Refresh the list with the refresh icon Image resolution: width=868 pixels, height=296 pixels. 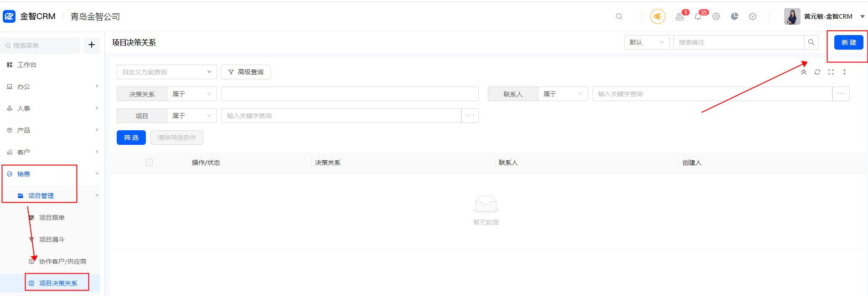tap(817, 72)
